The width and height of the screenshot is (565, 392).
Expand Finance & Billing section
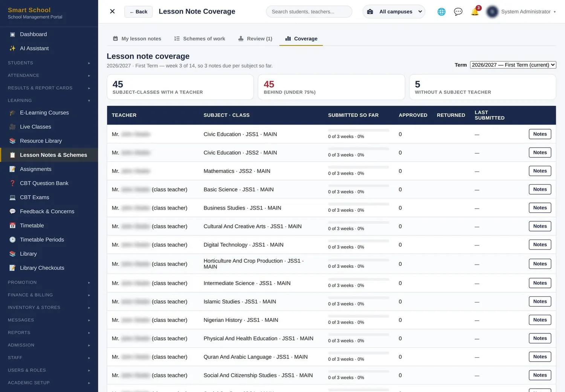[49, 295]
